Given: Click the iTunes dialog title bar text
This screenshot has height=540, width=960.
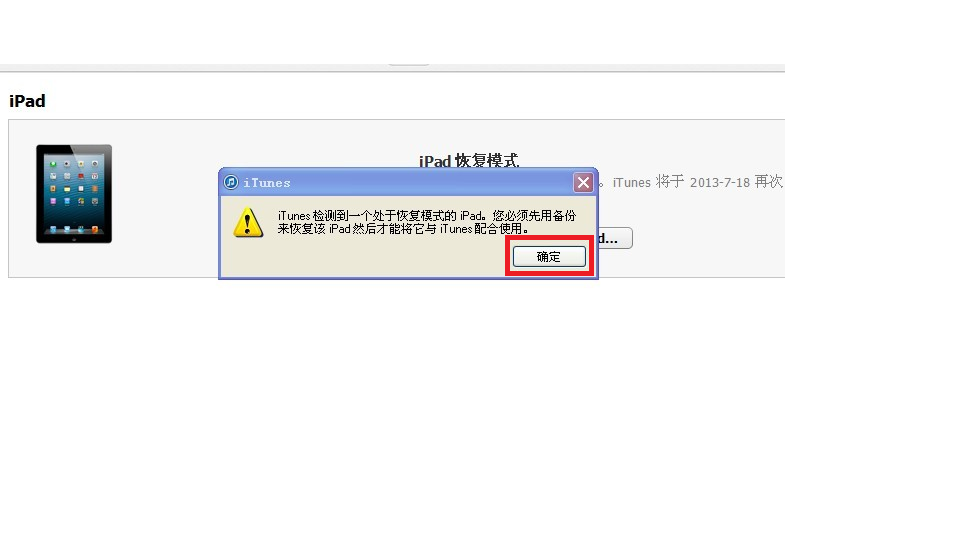Looking at the screenshot, I should tap(267, 182).
